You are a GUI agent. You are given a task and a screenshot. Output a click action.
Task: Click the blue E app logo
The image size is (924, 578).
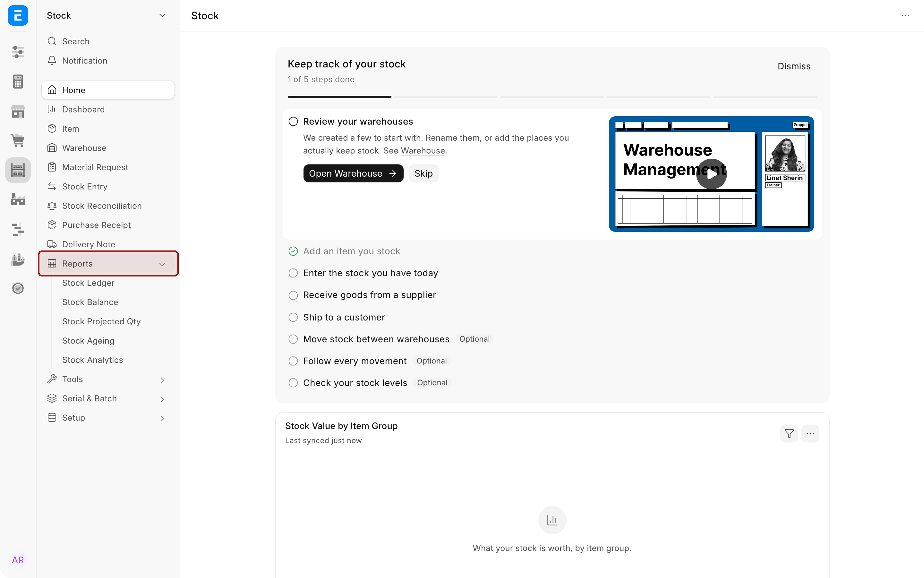point(18,15)
